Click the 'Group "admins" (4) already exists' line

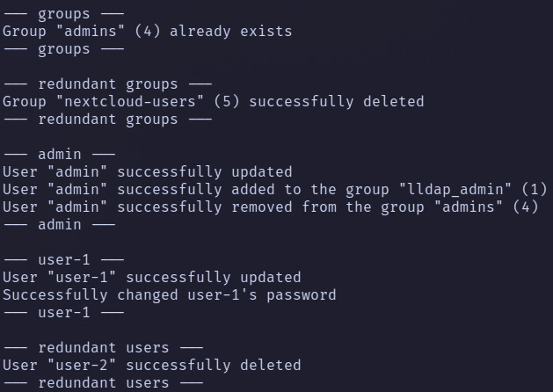[147, 31]
